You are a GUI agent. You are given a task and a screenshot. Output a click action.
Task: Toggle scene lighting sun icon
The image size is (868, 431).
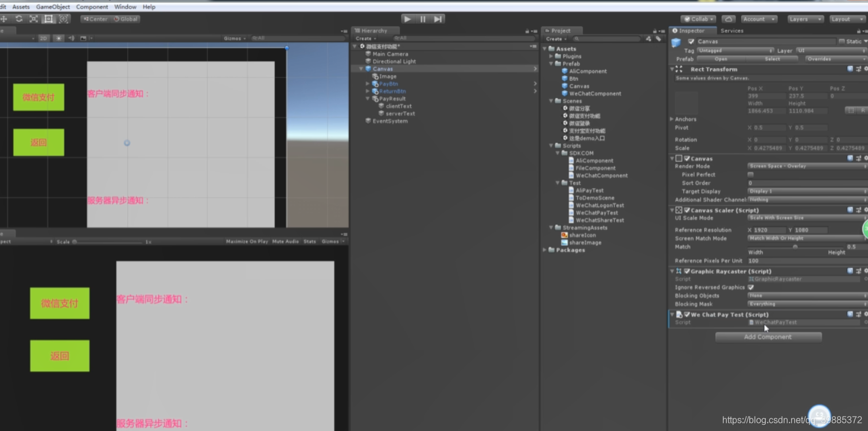point(59,38)
